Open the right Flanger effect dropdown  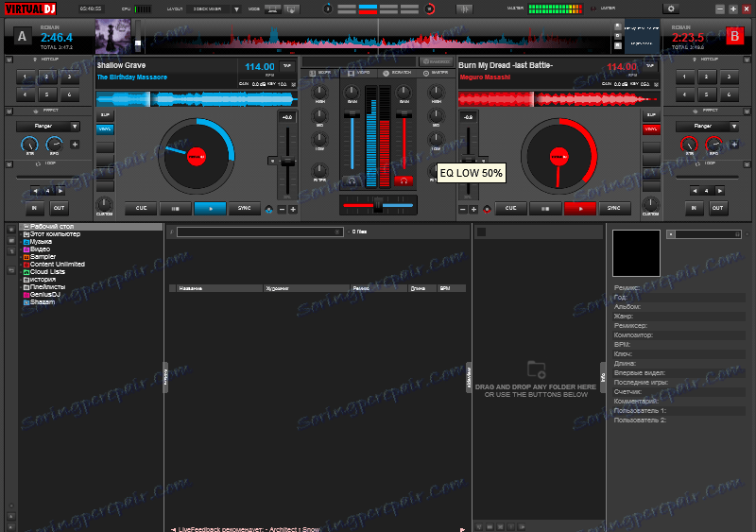[x=733, y=126]
